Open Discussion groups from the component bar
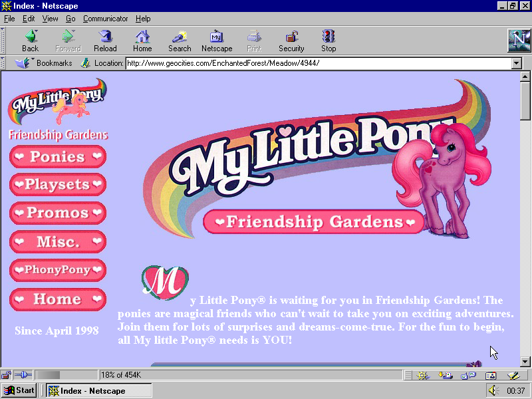 [x=469, y=375]
